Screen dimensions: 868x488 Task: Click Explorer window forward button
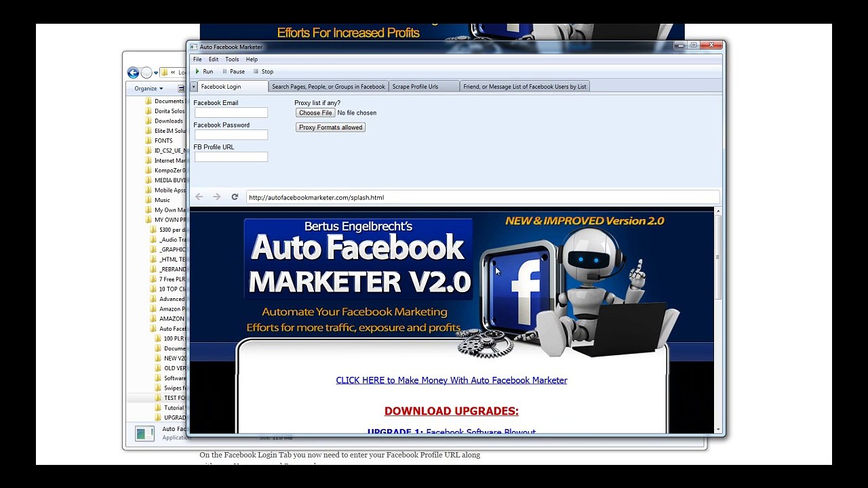(x=146, y=73)
